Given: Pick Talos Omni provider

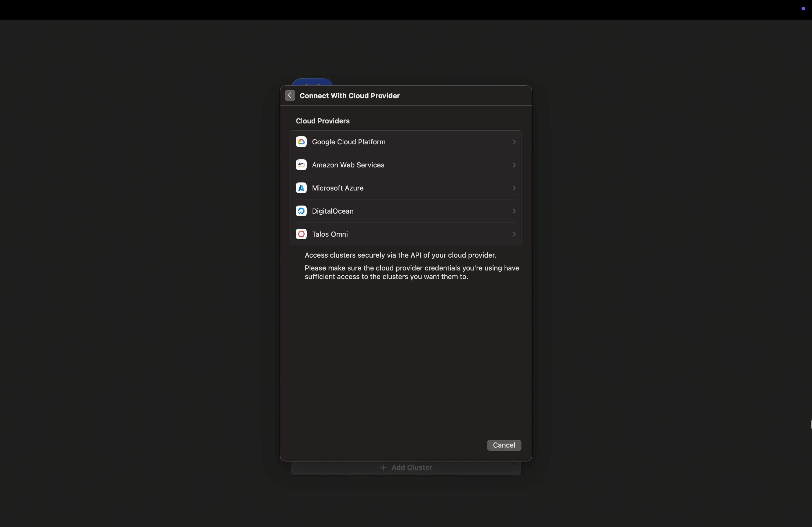Looking at the screenshot, I should coord(406,234).
